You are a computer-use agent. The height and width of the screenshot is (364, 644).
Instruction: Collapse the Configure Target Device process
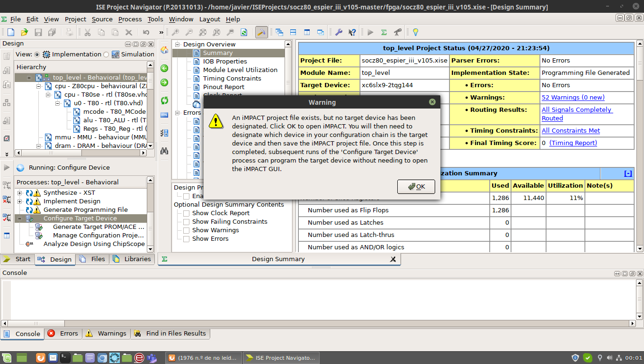pyautogui.click(x=19, y=218)
